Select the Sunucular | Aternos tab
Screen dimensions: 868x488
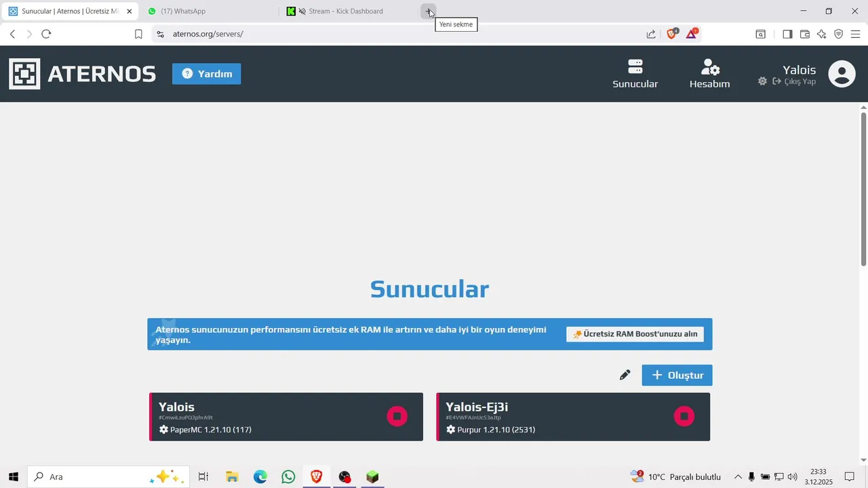tap(70, 12)
